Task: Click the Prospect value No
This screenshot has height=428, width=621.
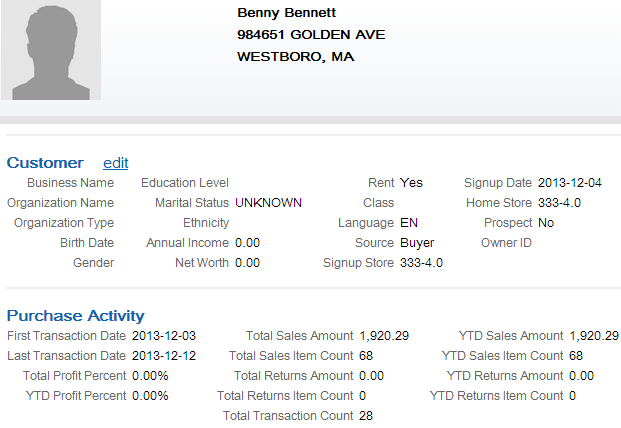Action: [546, 223]
